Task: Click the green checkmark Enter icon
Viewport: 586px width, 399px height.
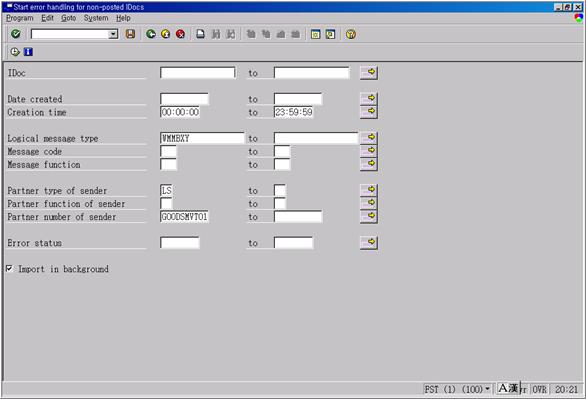Action: pyautogui.click(x=16, y=34)
